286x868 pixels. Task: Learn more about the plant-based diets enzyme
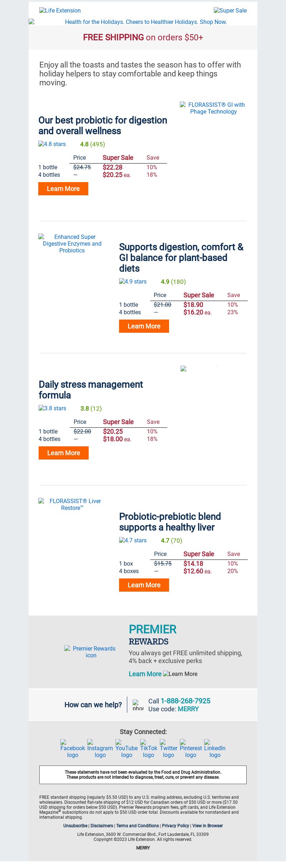coord(144,326)
